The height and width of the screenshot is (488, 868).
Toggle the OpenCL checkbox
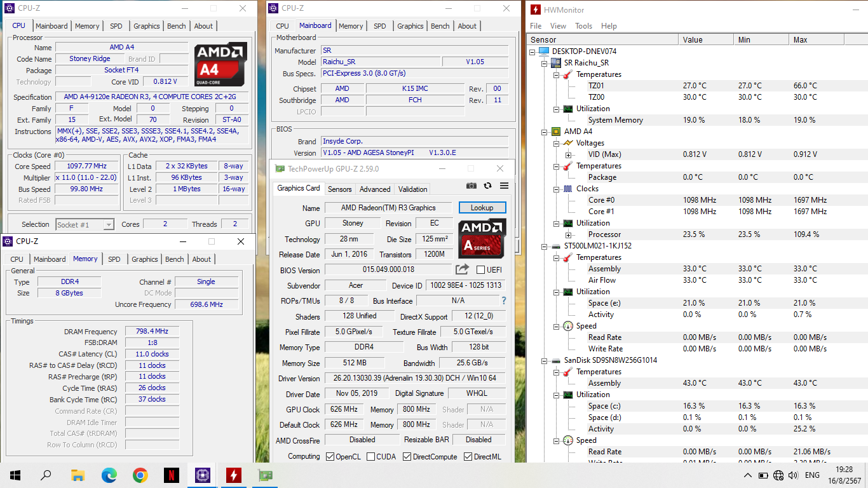point(330,456)
